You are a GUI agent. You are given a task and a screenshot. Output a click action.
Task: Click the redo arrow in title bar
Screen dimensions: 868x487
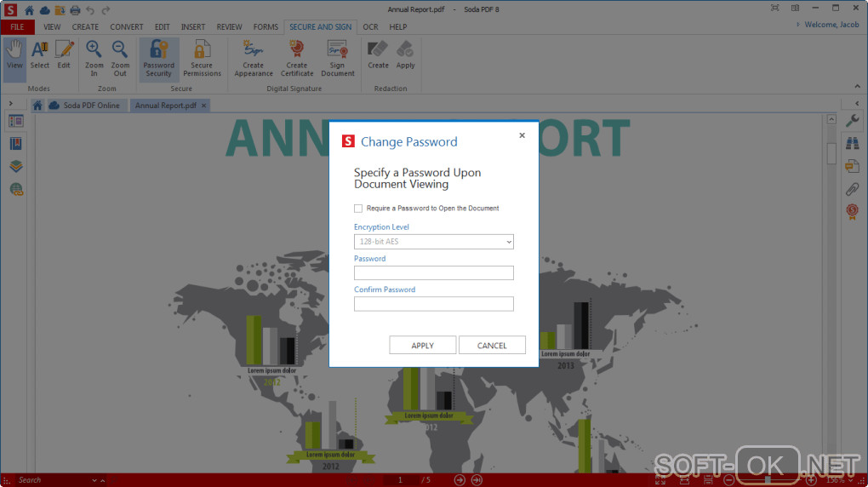(x=106, y=10)
